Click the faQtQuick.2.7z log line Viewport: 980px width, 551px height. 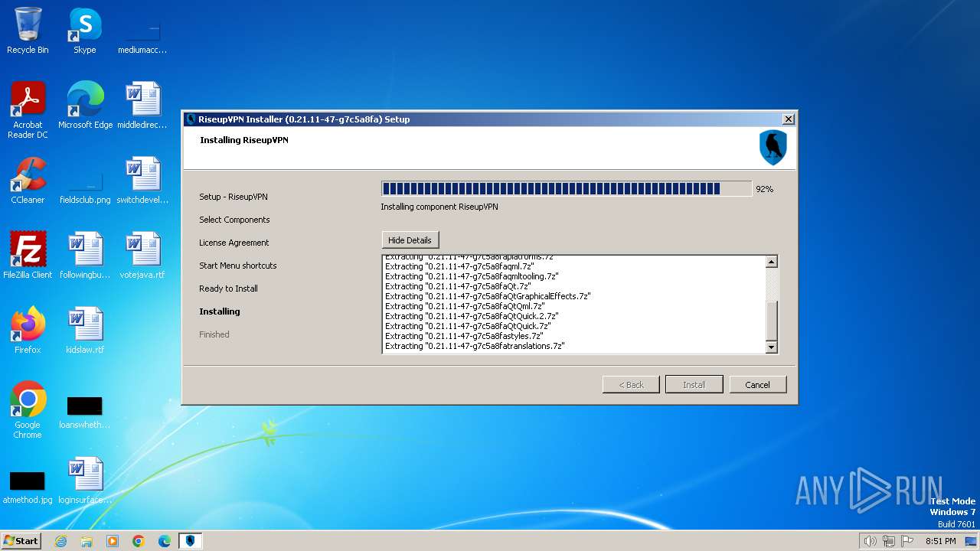coord(472,316)
